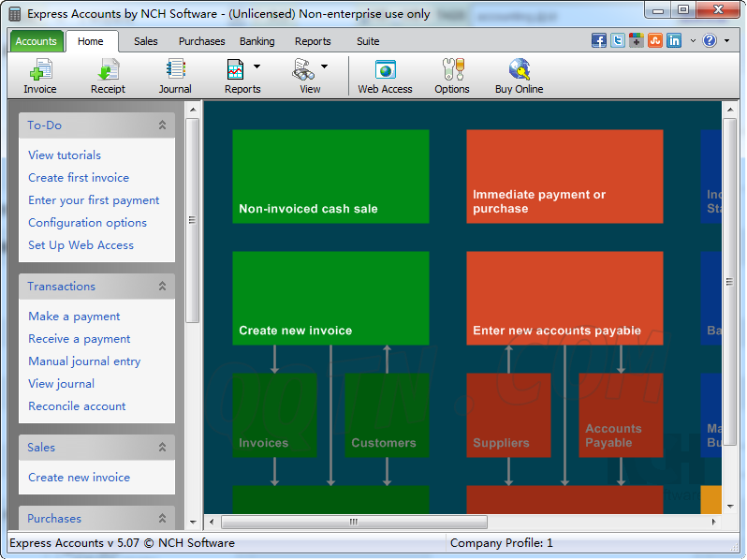The width and height of the screenshot is (747, 560).
Task: Click the View tutorials link
Action: click(65, 155)
